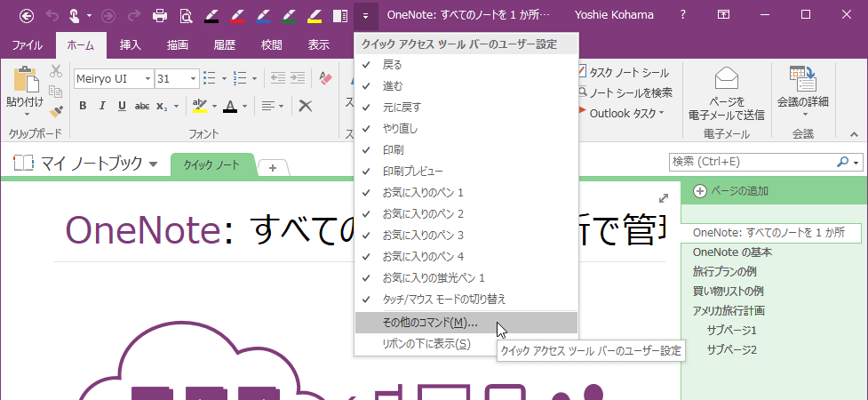Choose リボンの下に表示(S) menu item
Image resolution: width=868 pixels, height=400 pixels.
click(x=466, y=344)
